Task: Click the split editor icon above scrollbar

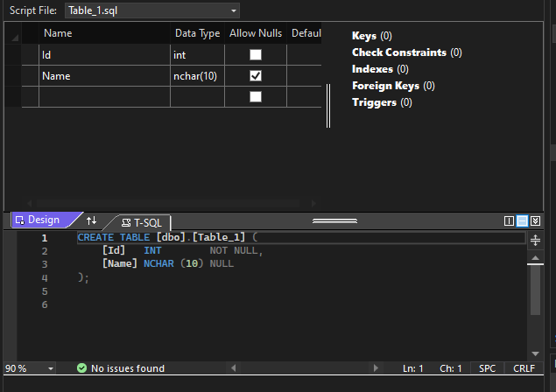Action: tap(535, 241)
